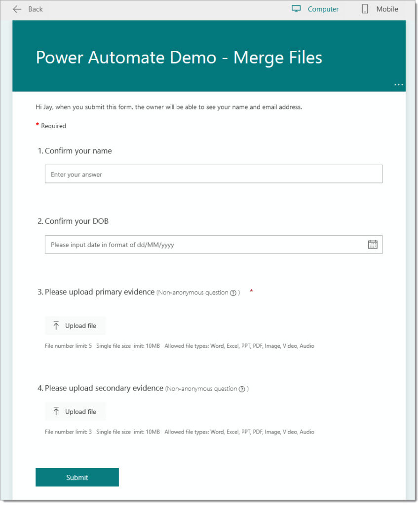The height and width of the screenshot is (505, 420).
Task: Go back using the Back arrow
Action: tap(28, 9)
